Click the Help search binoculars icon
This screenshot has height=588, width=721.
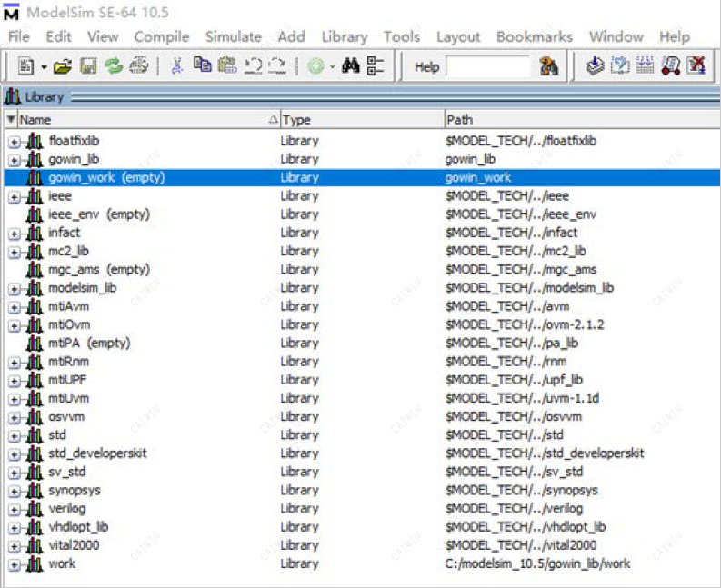pos(549,66)
